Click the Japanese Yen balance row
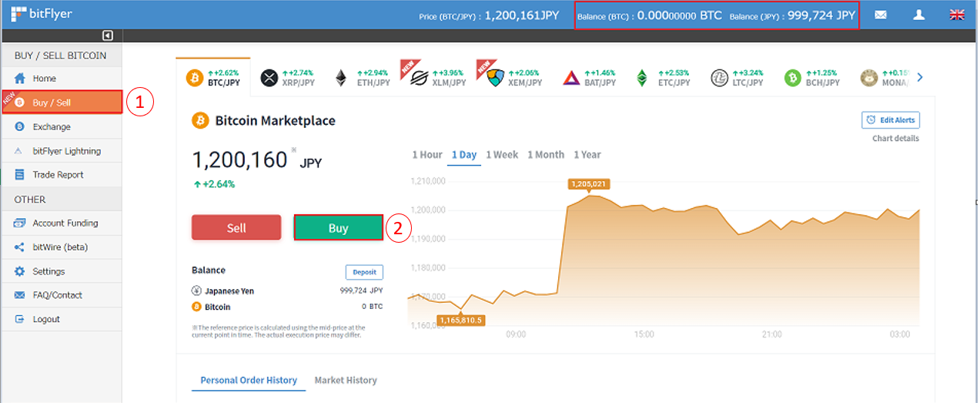Viewport: 980px width, 403px height. 287,291
